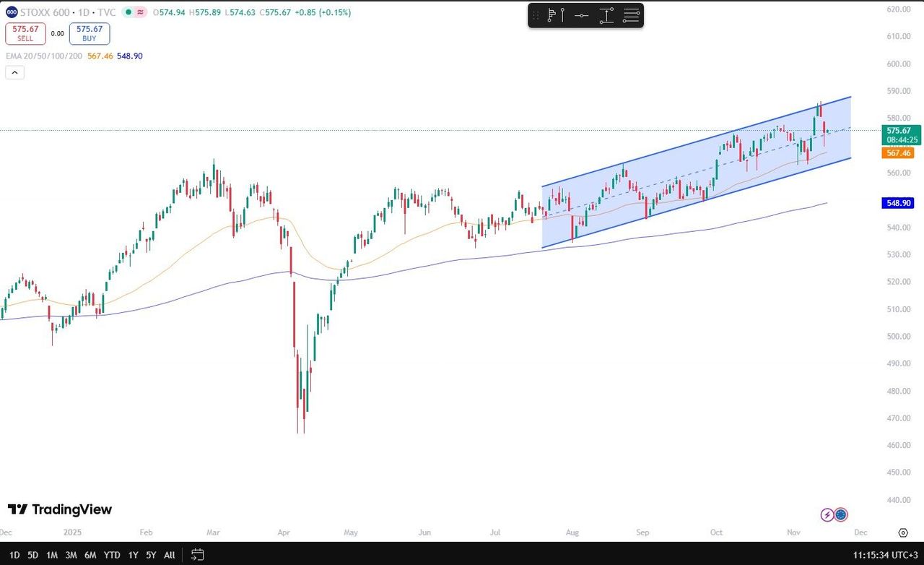Screen dimensions: 924x565
Task: Switch to the 1M time range
Action: pyautogui.click(x=52, y=555)
